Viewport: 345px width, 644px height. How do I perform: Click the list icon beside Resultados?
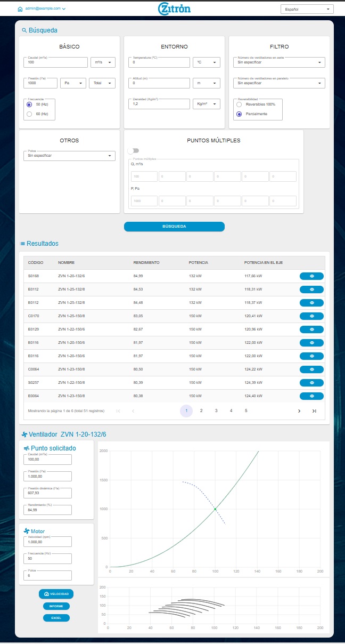[22, 244]
